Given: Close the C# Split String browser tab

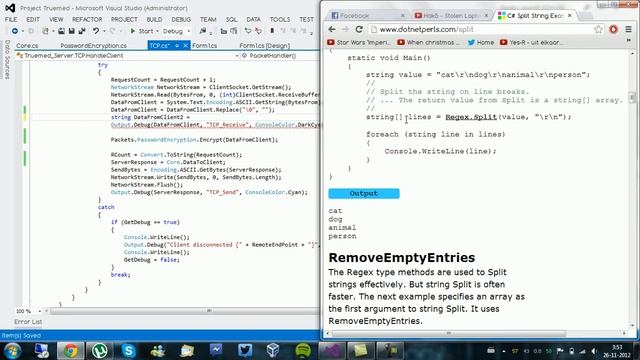Looking at the screenshot, I should coord(570,16).
